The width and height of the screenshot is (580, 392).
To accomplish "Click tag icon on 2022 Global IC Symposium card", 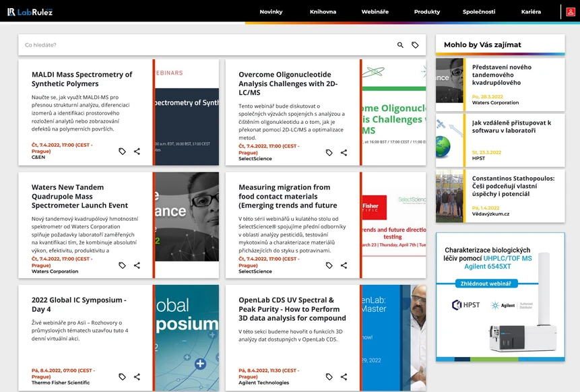I will (122, 377).
